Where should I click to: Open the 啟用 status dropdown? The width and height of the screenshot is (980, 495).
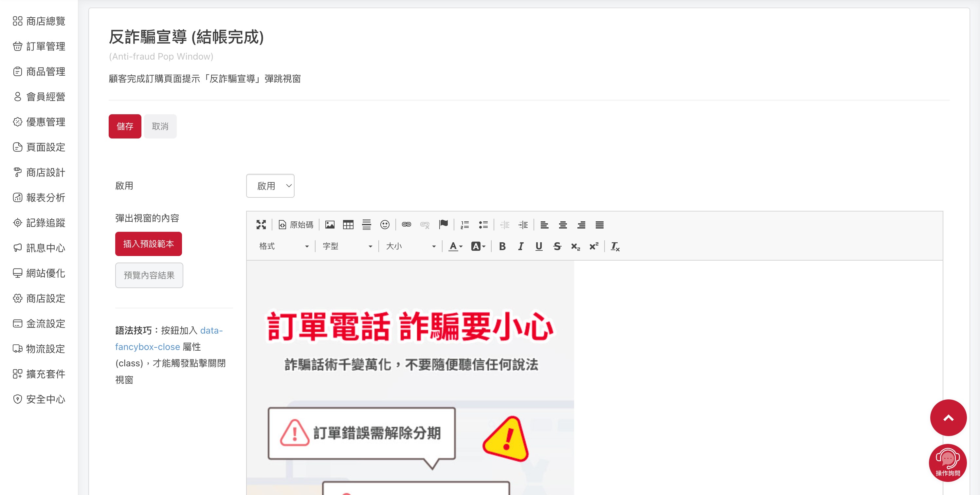tap(270, 186)
